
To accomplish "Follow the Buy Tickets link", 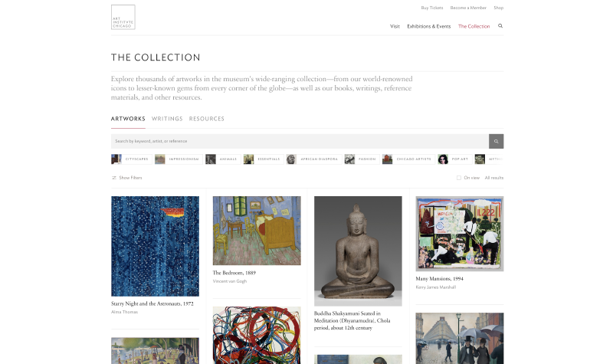I will pyautogui.click(x=432, y=8).
